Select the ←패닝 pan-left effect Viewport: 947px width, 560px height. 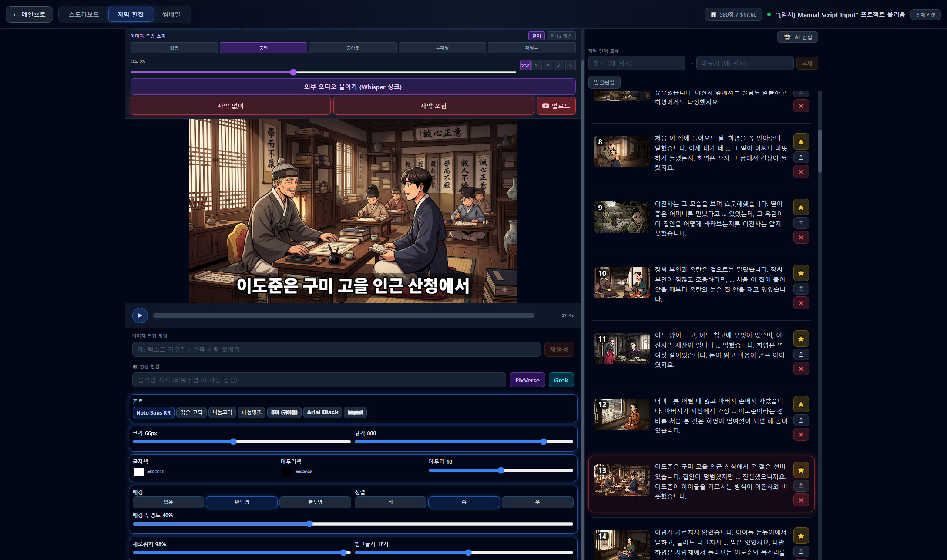point(442,48)
